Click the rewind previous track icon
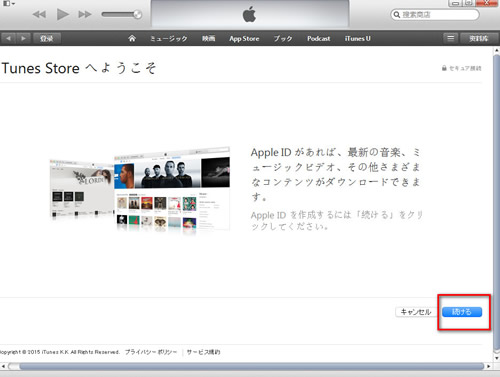This screenshot has width=500, height=377. 39,15
